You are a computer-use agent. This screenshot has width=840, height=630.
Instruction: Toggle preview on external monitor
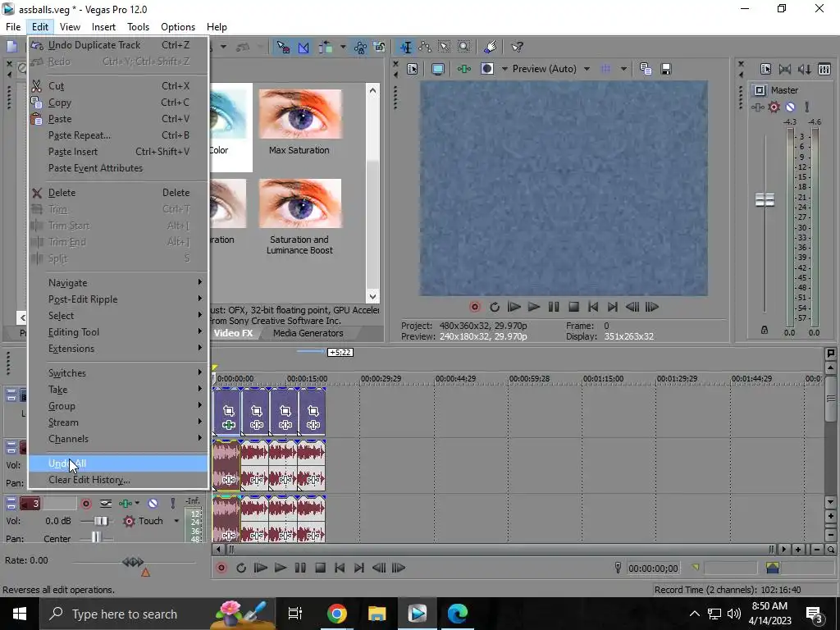pos(438,69)
